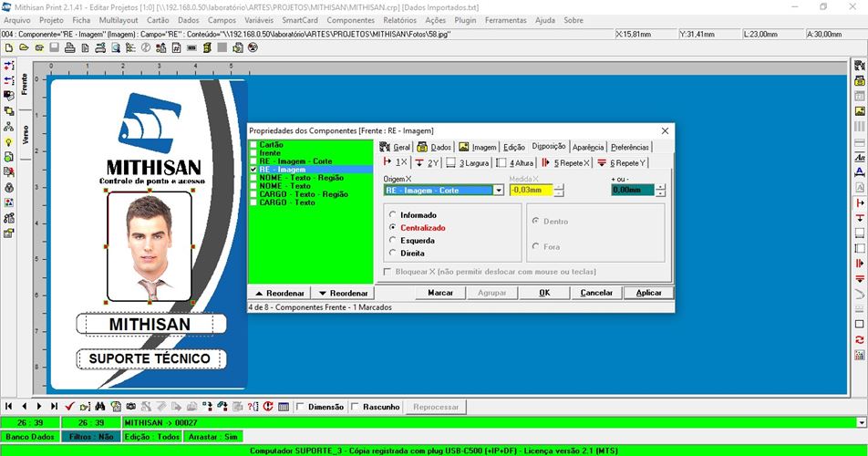The width and height of the screenshot is (868, 456).
Task: Select the Verso side tab on canvas
Action: (25, 134)
